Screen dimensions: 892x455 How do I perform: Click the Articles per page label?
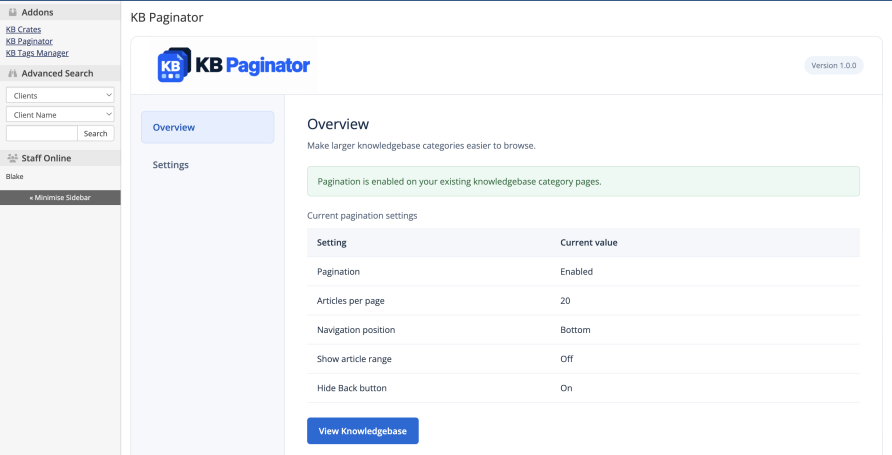tap(350, 301)
